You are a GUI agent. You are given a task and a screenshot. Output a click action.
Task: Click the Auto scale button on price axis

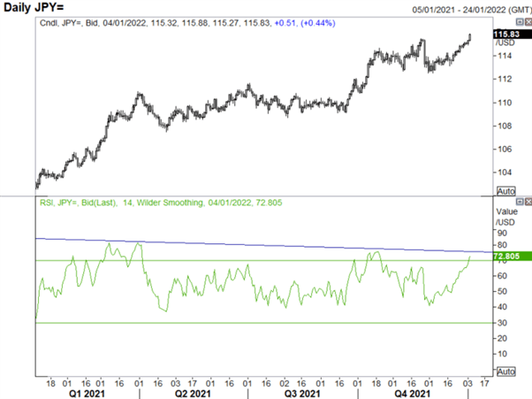click(x=505, y=191)
